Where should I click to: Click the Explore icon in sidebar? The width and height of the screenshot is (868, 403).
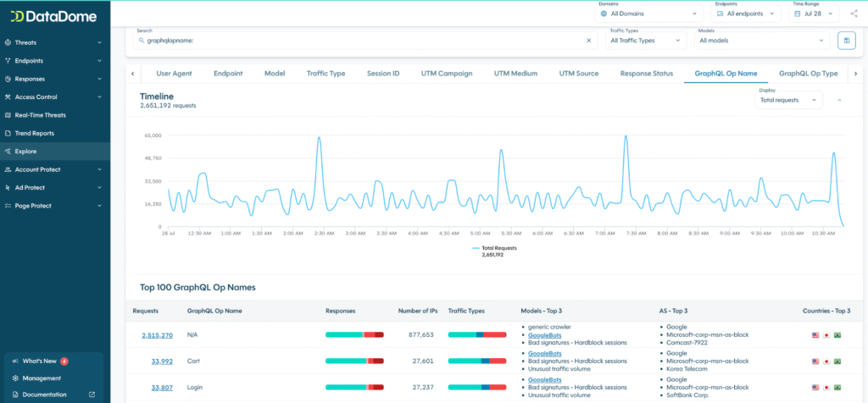pyautogui.click(x=8, y=152)
